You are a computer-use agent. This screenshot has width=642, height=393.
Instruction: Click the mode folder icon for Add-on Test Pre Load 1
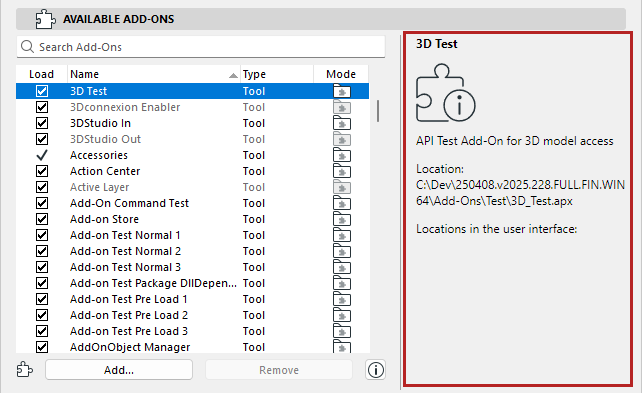[x=342, y=299]
